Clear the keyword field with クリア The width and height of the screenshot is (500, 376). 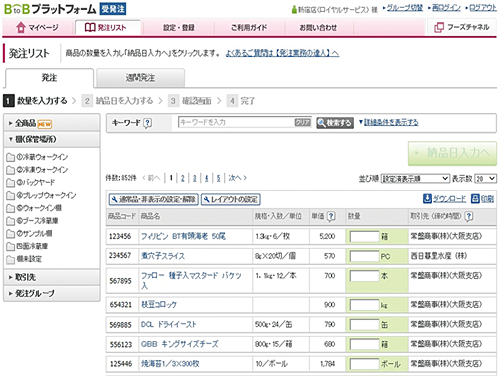click(302, 122)
